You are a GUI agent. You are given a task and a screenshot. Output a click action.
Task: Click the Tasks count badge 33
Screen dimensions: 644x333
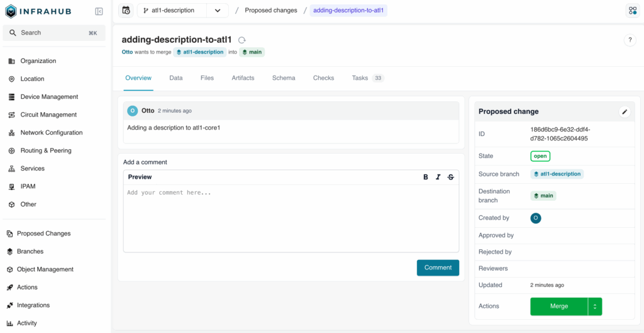coord(378,78)
